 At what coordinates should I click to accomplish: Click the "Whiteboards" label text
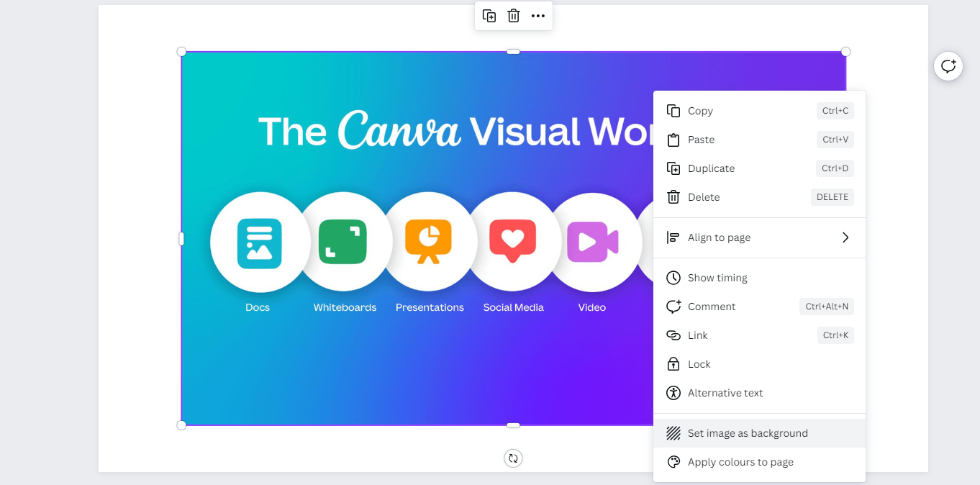click(x=345, y=307)
